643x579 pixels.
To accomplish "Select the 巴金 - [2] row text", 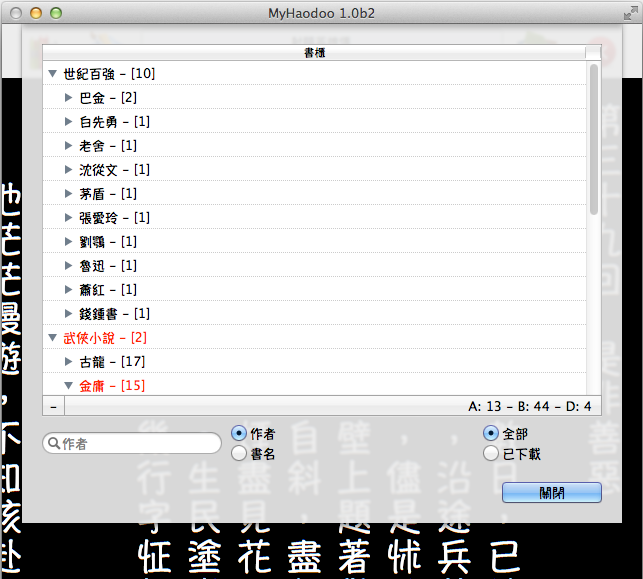I will point(108,98).
